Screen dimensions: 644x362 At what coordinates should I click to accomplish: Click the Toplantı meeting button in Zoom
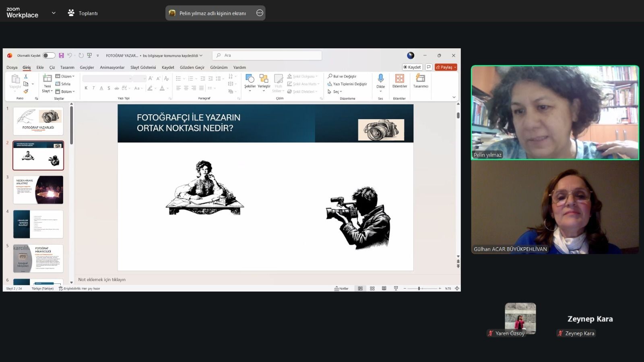click(x=83, y=13)
